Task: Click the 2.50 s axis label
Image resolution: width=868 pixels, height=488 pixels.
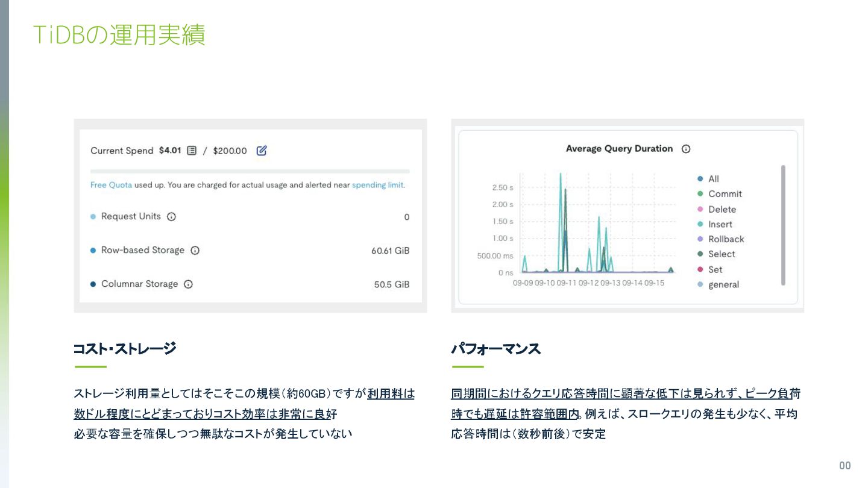Action: coord(503,187)
